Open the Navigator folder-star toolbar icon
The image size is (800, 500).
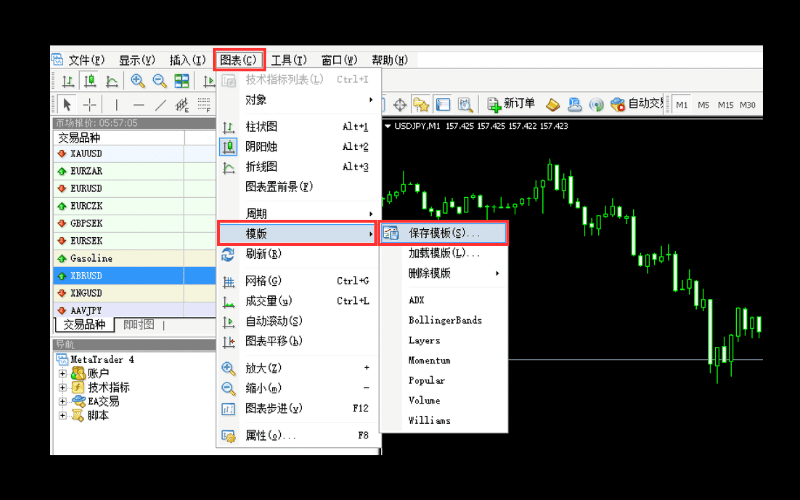tap(421, 105)
